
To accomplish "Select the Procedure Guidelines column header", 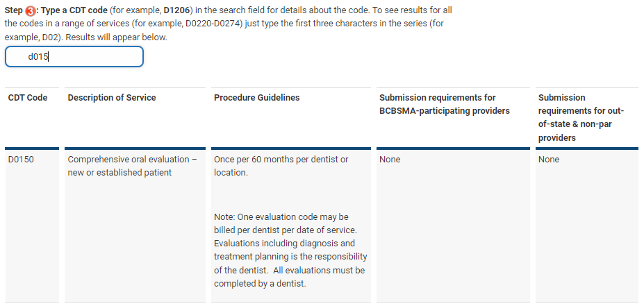I will click(x=256, y=98).
